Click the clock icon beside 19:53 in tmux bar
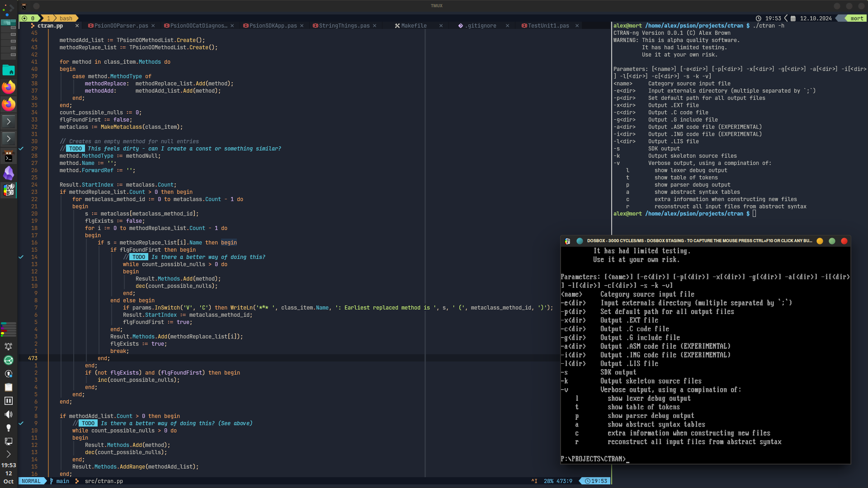The image size is (868, 488). (x=758, y=19)
